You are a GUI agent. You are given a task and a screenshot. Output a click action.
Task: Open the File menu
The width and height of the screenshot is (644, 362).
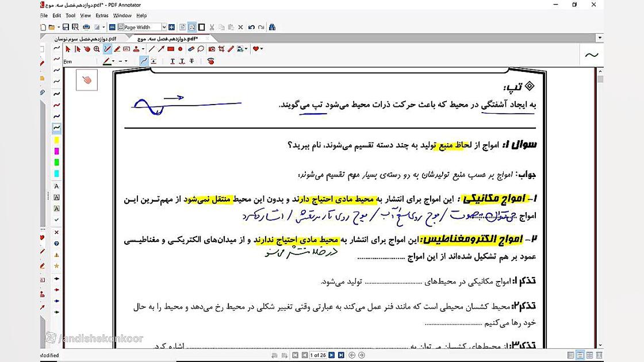coord(44,16)
